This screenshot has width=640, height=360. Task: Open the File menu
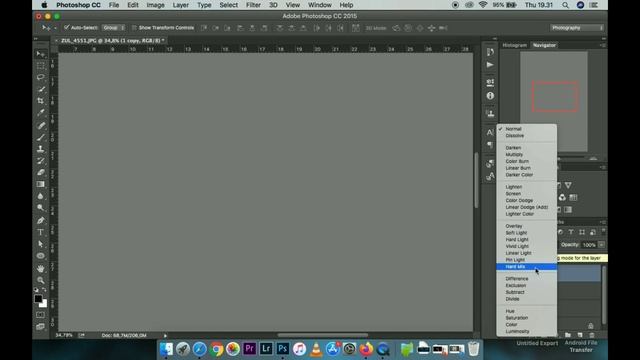114,5
